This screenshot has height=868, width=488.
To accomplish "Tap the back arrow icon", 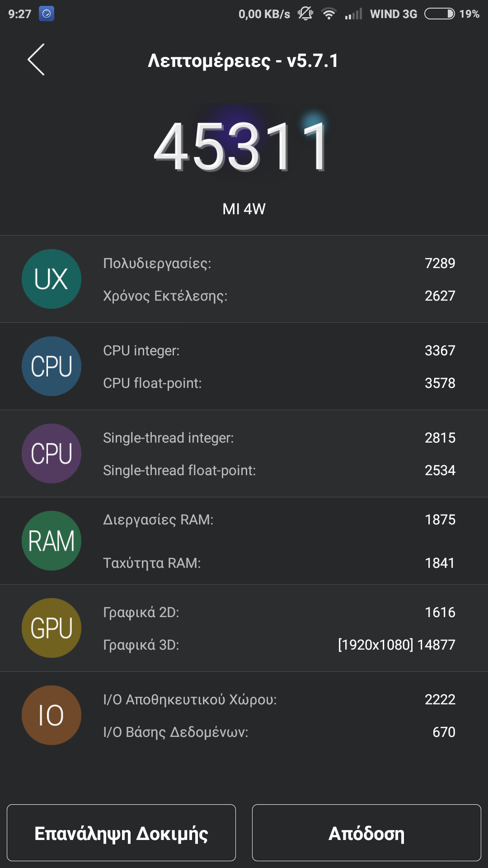I will tap(36, 60).
